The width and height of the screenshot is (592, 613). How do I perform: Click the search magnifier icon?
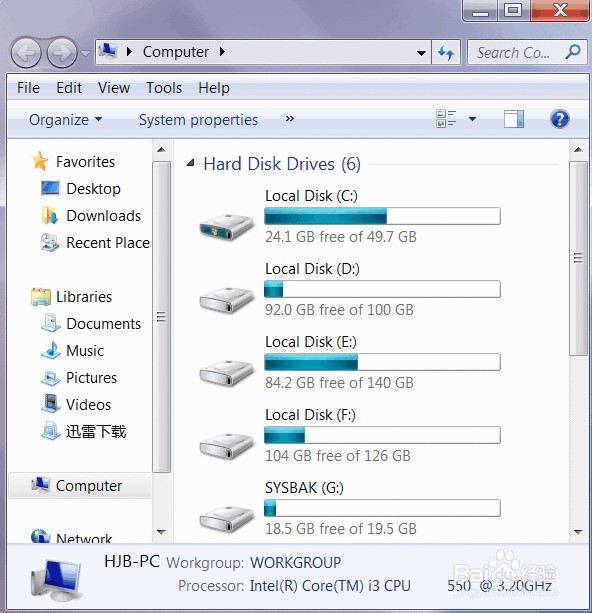pyautogui.click(x=573, y=52)
